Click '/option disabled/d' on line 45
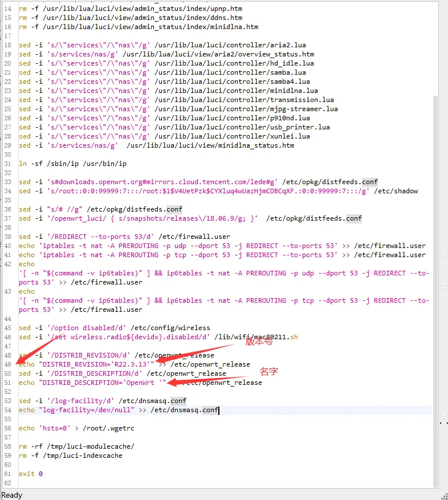 [87, 328]
